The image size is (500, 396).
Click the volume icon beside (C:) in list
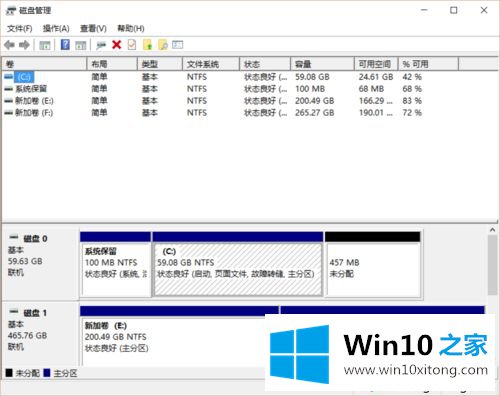click(9, 77)
